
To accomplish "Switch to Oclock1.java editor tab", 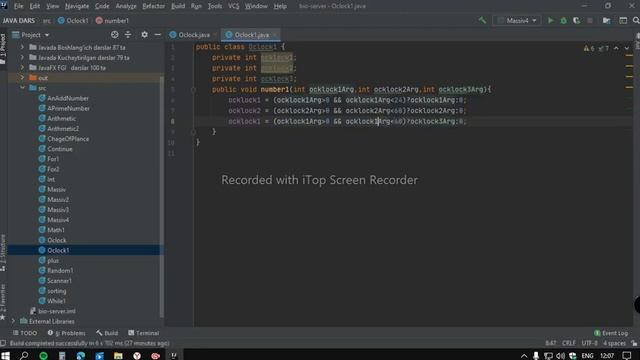I will tap(250, 35).
